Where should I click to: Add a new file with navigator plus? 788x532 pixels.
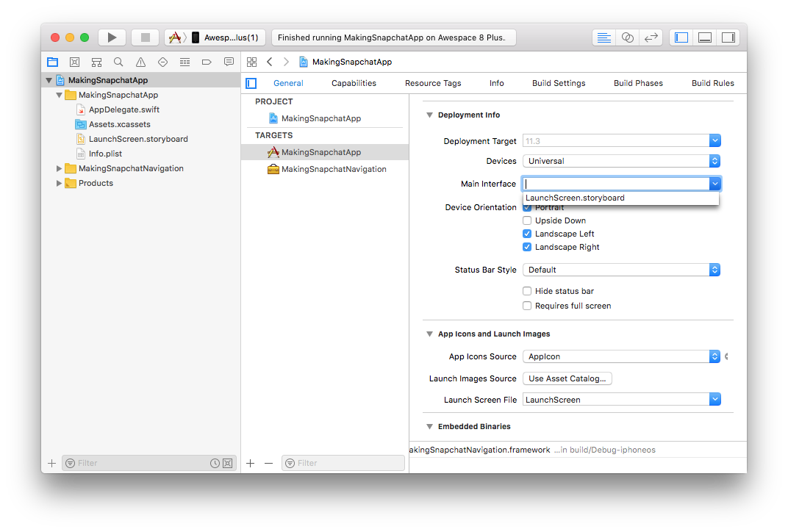(51, 463)
